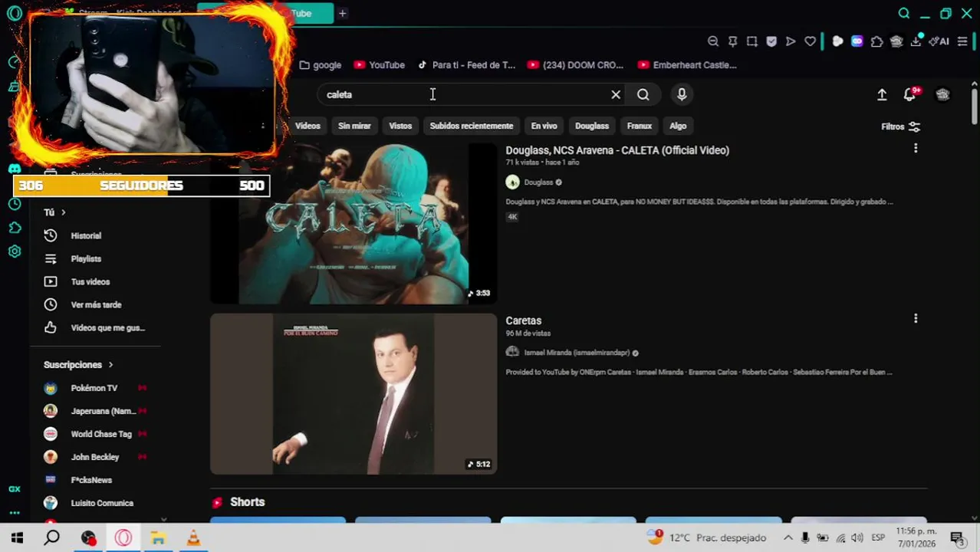
Task: Click the browser zoom-out magnifier icon
Action: (713, 41)
